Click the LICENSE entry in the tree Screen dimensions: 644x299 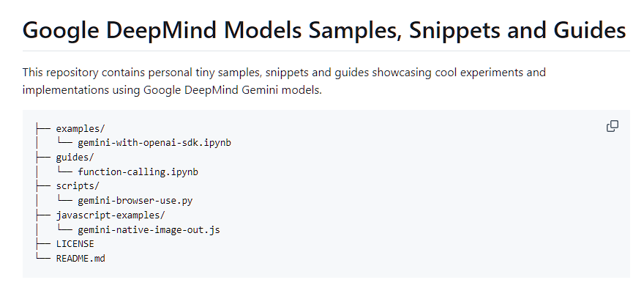click(x=75, y=244)
